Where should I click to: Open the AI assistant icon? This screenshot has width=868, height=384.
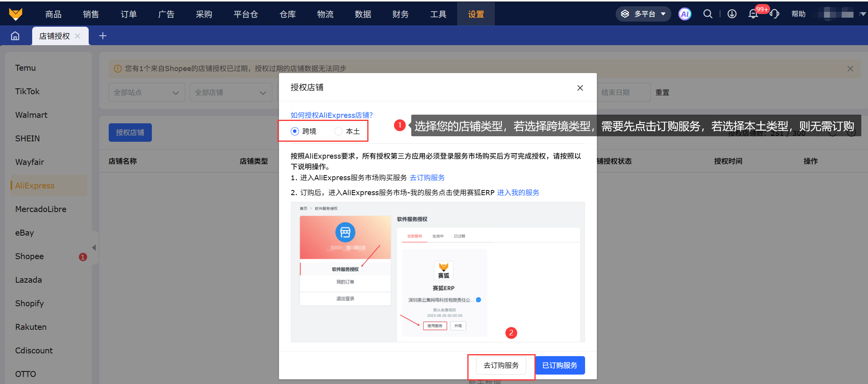point(685,14)
